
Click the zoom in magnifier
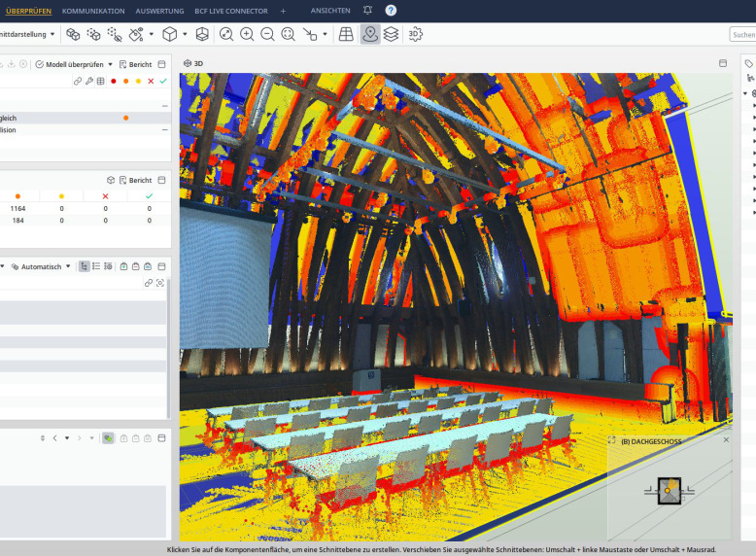pyautogui.click(x=247, y=34)
